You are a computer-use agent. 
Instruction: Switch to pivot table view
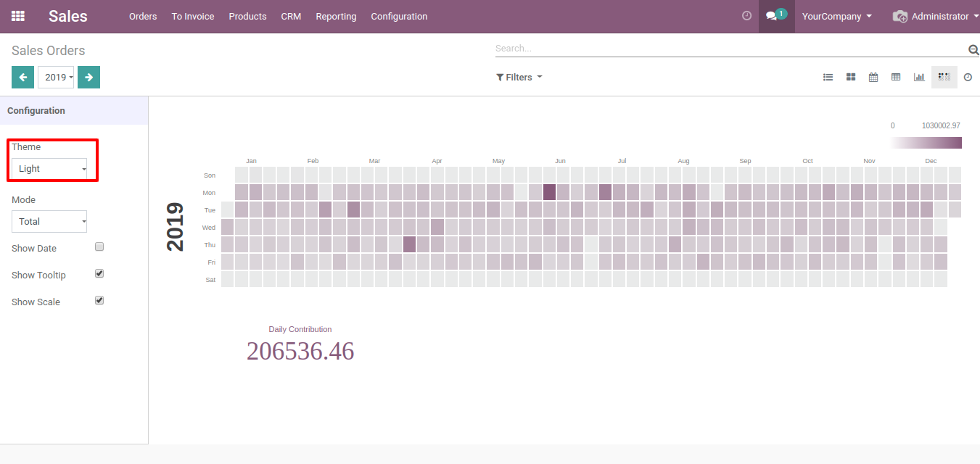[896, 77]
